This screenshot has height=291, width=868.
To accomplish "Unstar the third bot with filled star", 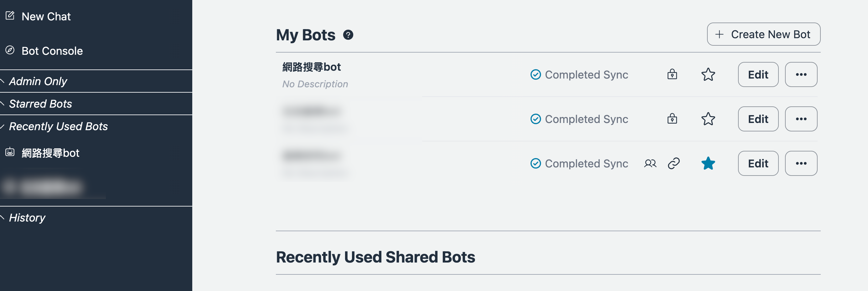I will click(x=708, y=163).
